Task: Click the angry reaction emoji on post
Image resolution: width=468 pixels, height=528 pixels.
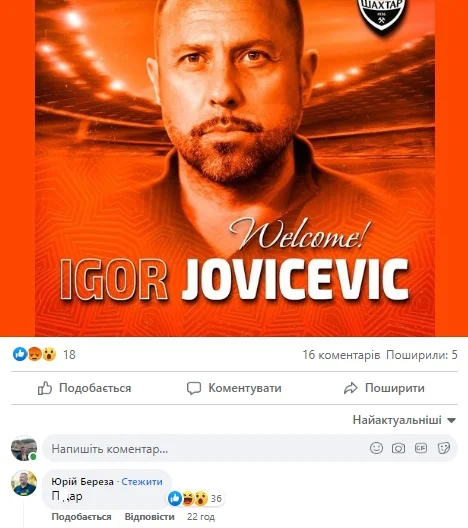Action: [34, 354]
